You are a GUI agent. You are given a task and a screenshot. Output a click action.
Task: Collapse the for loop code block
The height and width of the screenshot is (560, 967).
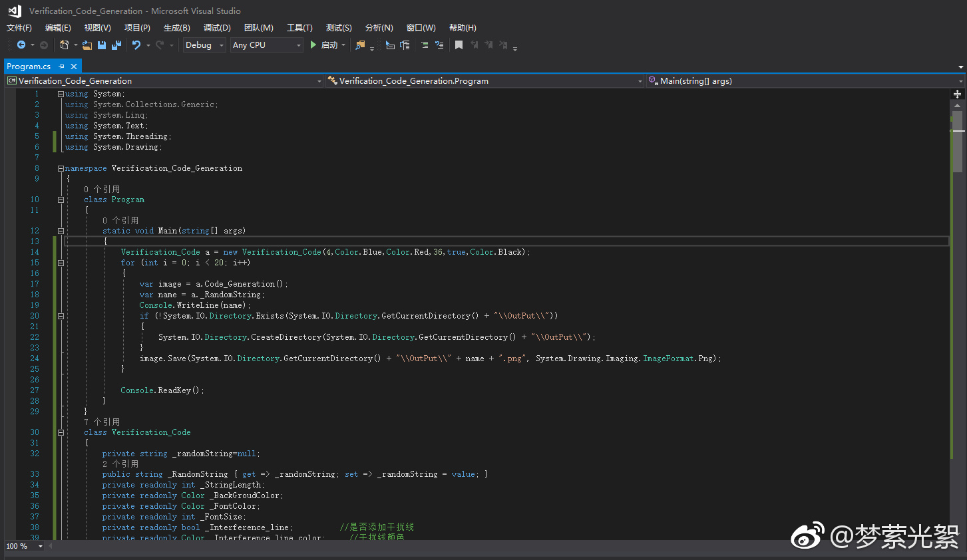pos(61,263)
